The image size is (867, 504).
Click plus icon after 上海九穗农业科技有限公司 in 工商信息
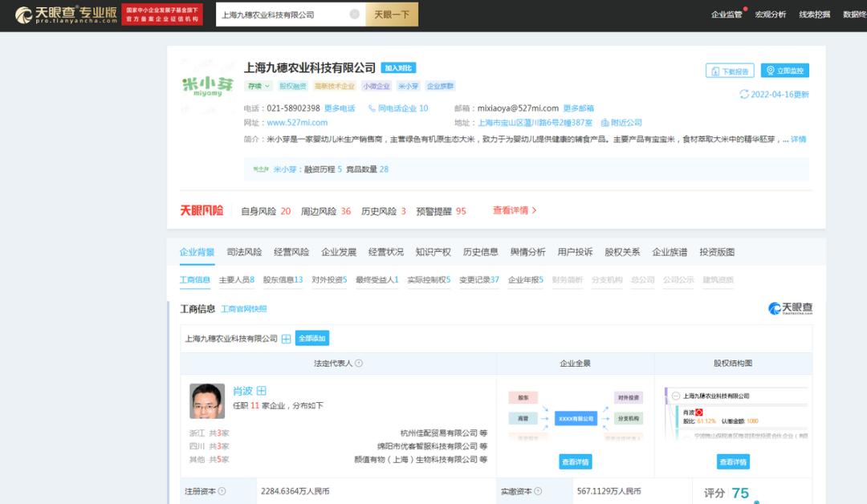tap(286, 338)
